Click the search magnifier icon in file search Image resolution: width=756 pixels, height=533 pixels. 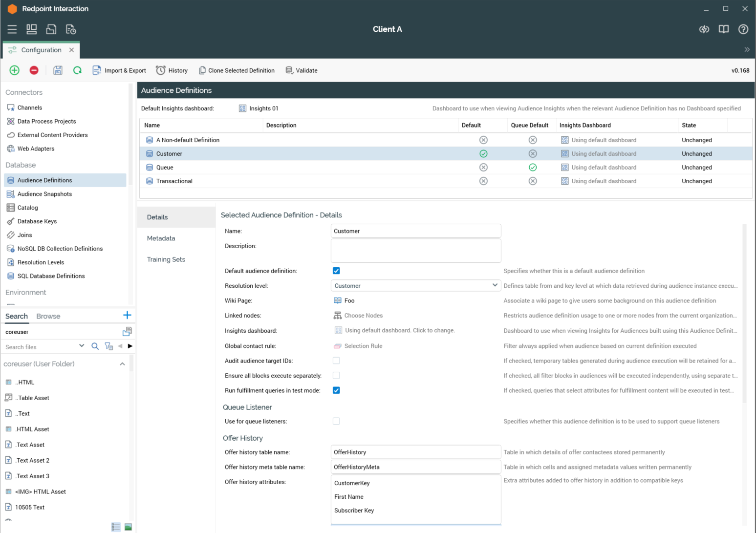tap(95, 346)
